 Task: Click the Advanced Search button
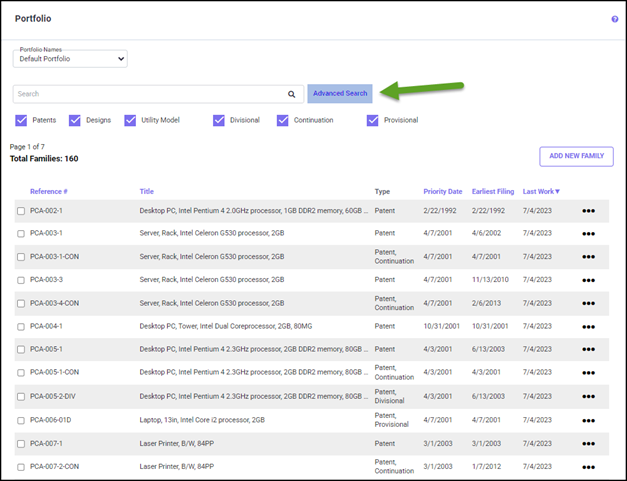340,94
